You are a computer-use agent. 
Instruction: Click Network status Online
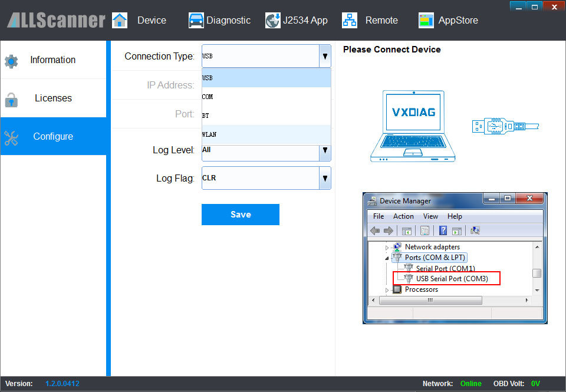point(470,384)
